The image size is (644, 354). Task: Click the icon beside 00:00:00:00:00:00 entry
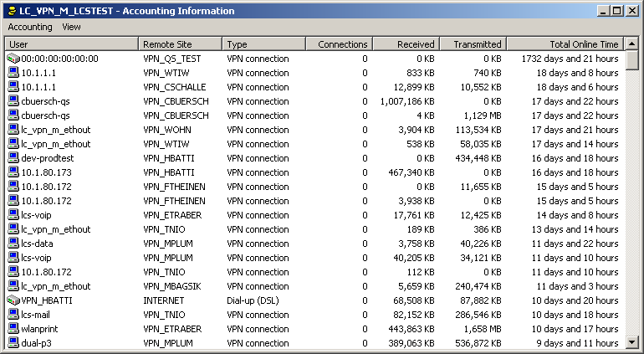tap(13, 59)
